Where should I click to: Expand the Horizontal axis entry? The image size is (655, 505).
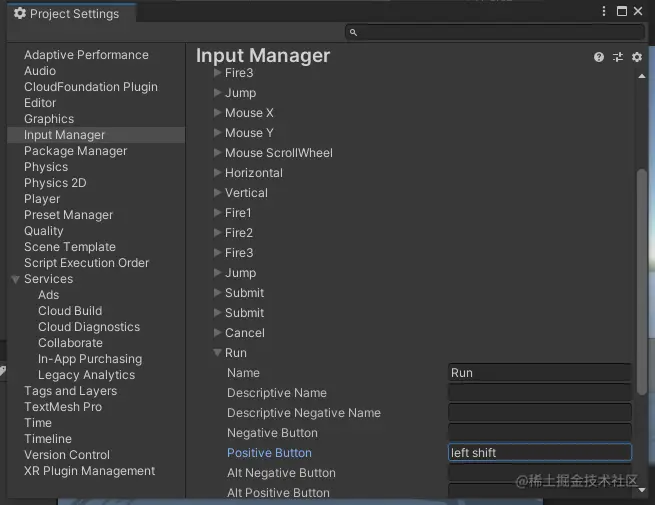coord(217,173)
